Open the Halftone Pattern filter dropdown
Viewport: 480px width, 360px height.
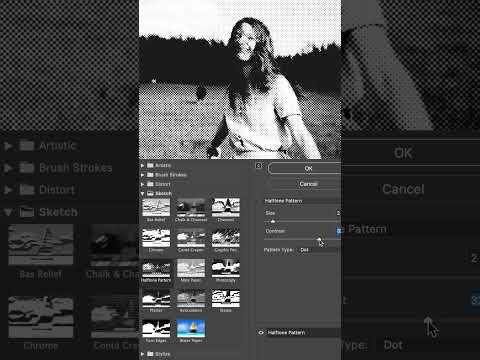(302, 201)
